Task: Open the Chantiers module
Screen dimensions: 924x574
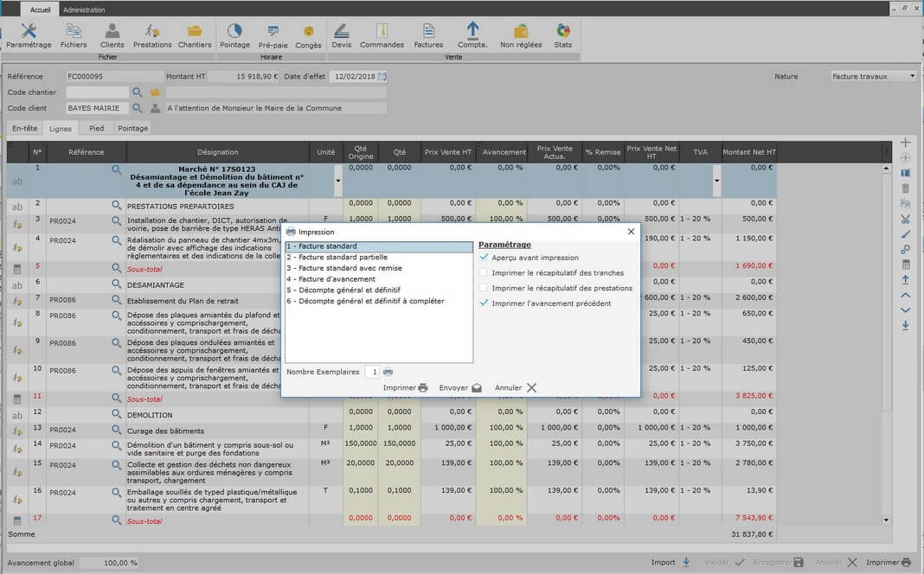Action: coord(195,36)
